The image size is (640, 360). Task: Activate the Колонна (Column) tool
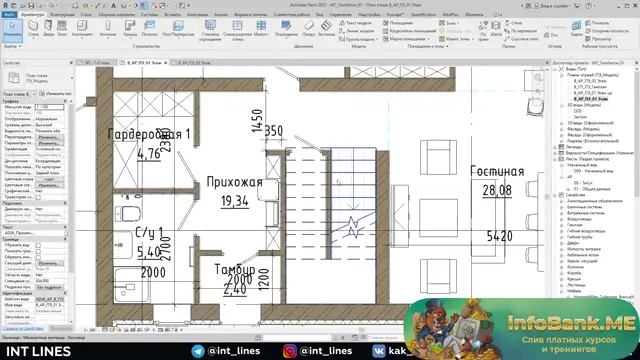pos(108,29)
